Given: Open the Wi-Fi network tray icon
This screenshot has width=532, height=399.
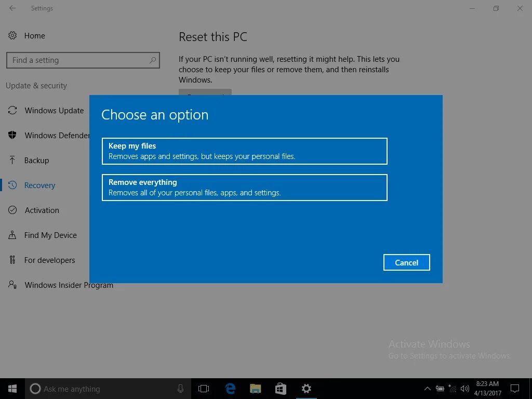Looking at the screenshot, I should coord(453,389).
